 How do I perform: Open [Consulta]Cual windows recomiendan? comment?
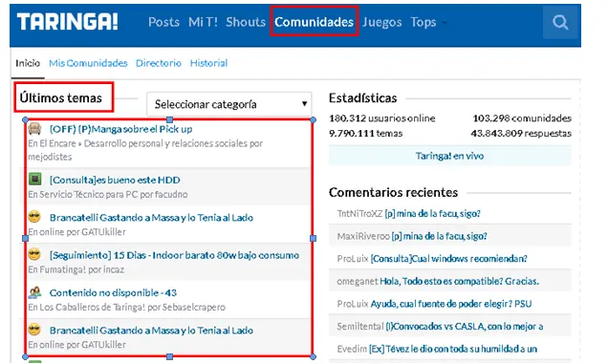point(448,259)
